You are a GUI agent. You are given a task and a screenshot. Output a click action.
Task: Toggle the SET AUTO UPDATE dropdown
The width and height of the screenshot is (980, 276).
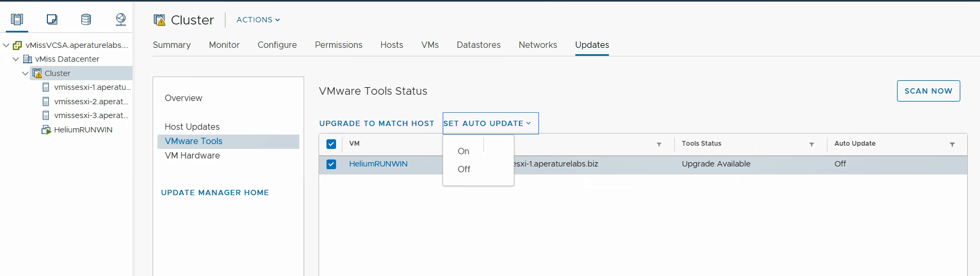pyautogui.click(x=490, y=123)
